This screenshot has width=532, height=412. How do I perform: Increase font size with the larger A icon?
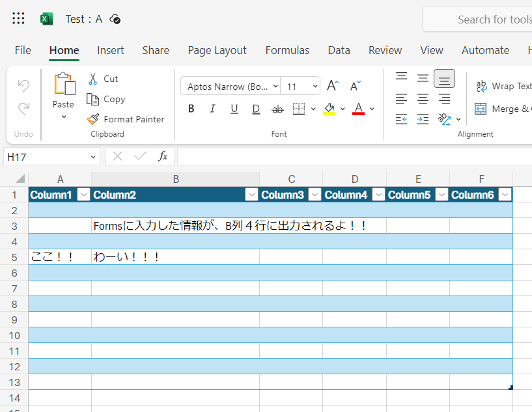(332, 86)
